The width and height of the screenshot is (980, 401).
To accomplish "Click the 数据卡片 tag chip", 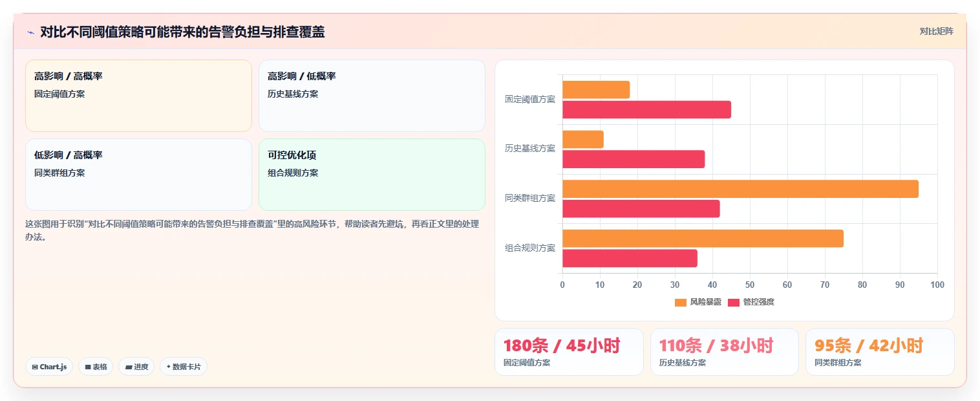I will [184, 367].
